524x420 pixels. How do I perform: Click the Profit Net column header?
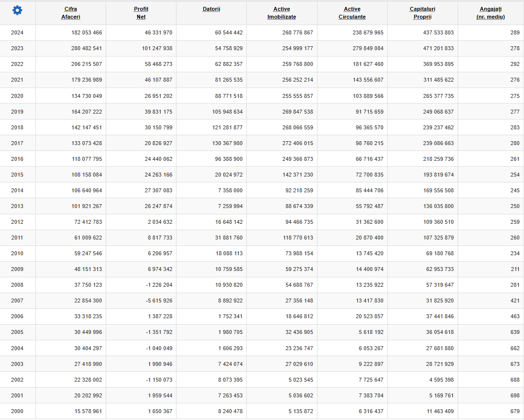click(x=141, y=13)
